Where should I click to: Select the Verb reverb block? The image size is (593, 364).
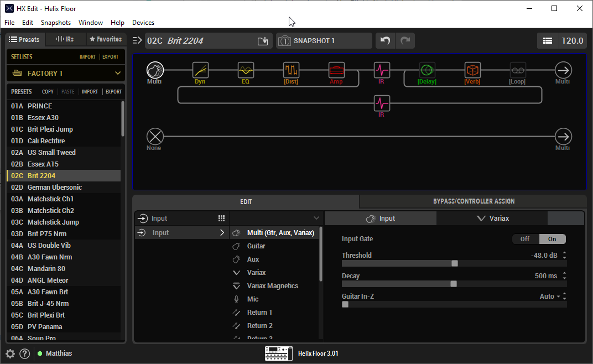[472, 70]
